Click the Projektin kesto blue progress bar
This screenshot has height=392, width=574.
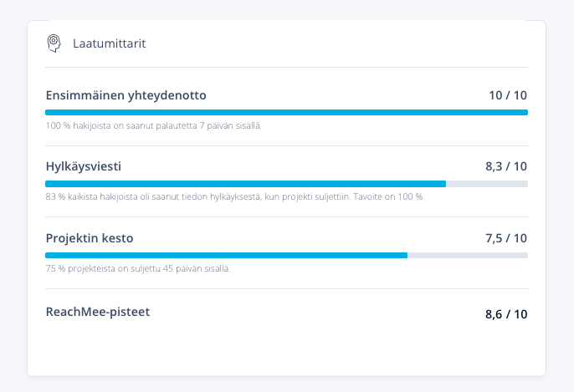pyautogui.click(x=226, y=255)
